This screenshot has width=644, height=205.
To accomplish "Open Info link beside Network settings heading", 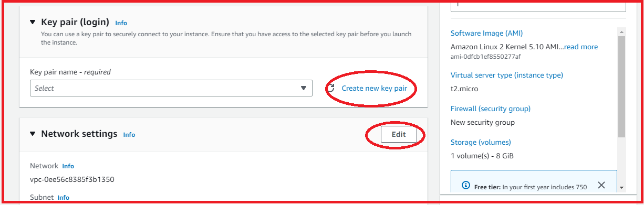I will click(129, 135).
